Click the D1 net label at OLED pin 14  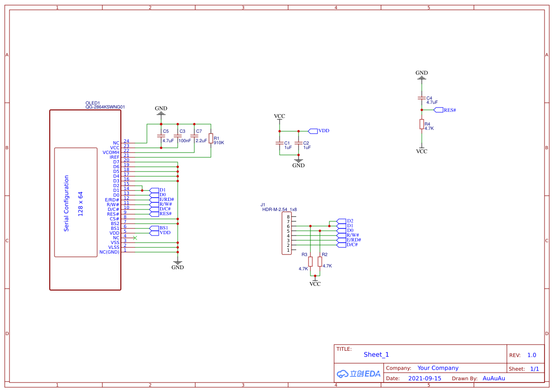click(163, 190)
